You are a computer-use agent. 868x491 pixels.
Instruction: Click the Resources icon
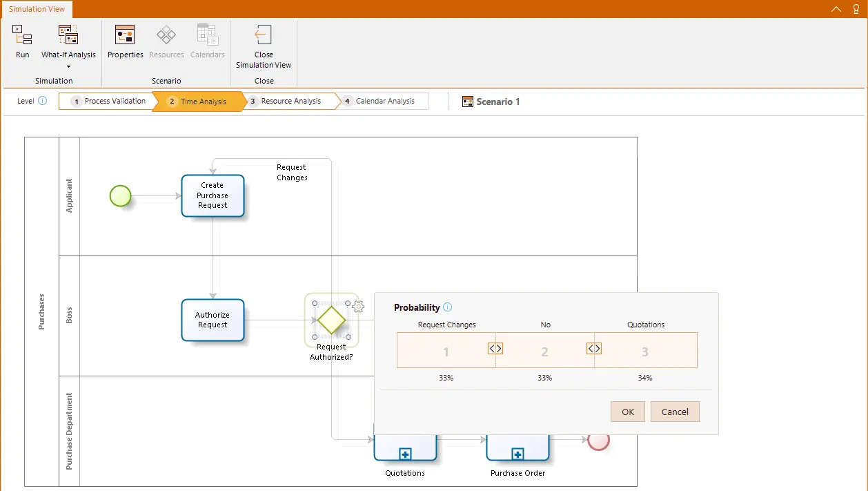(x=166, y=35)
